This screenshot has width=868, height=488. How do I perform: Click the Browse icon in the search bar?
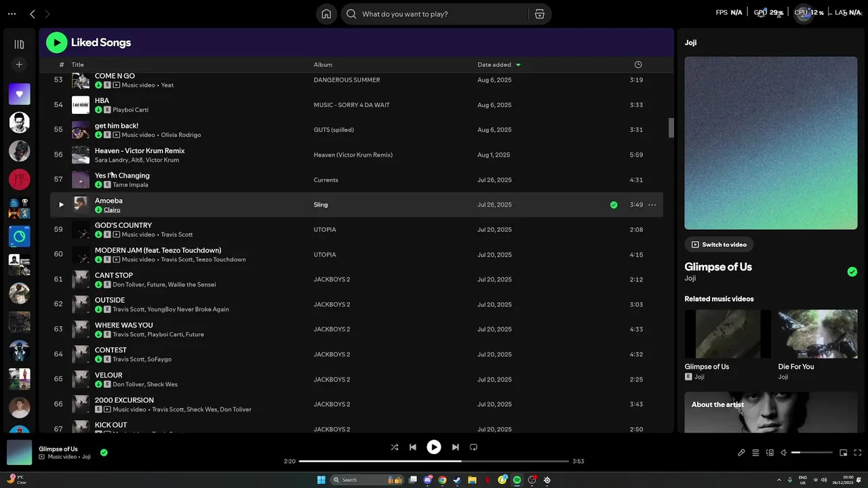pyautogui.click(x=539, y=14)
